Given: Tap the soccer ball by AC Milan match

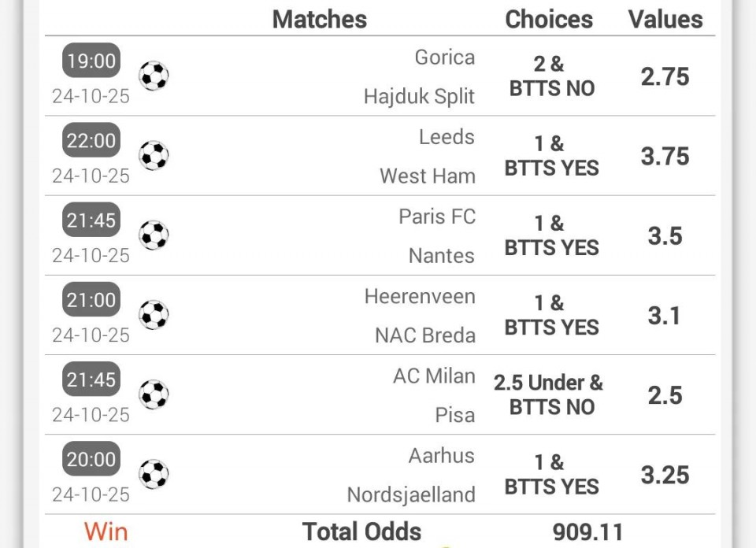Looking at the screenshot, I should click(154, 394).
